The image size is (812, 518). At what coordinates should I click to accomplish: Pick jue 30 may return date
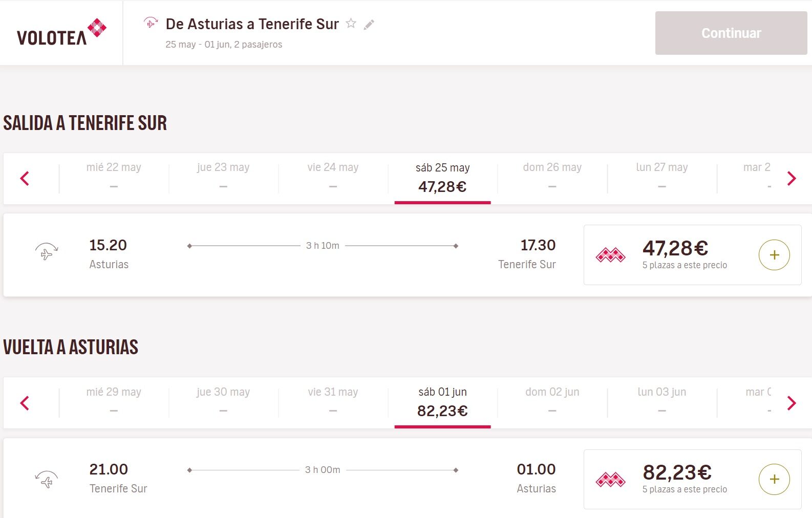click(223, 401)
